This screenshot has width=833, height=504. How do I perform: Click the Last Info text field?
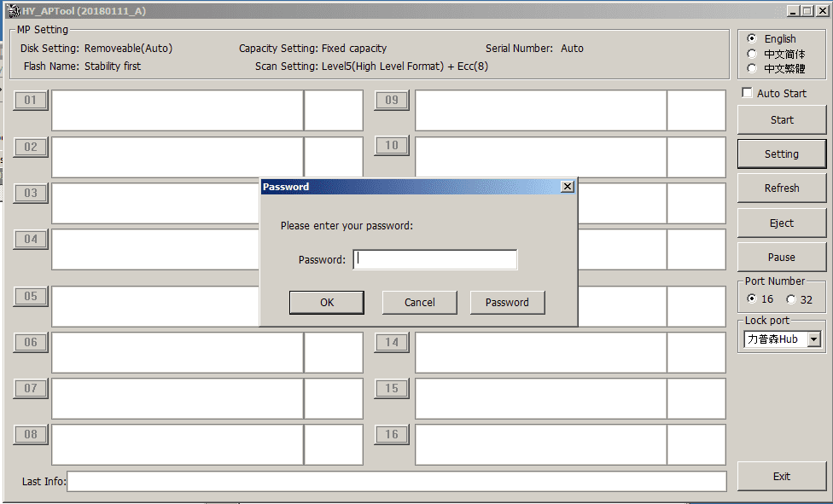click(x=397, y=482)
